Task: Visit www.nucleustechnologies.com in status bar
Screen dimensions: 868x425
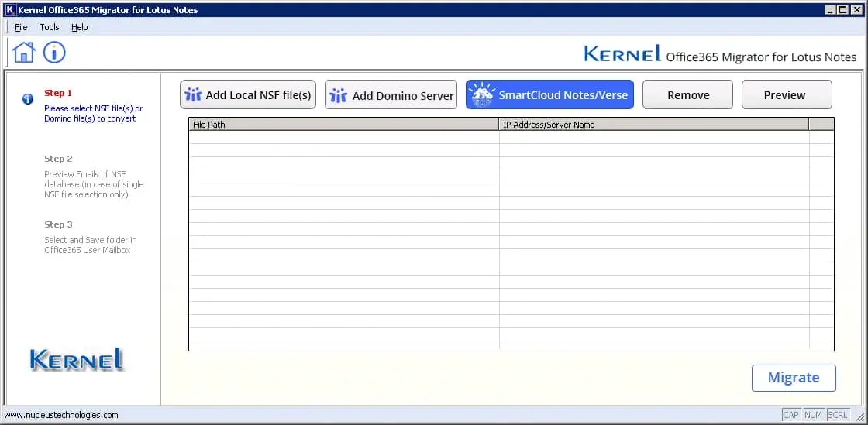Action: (61, 415)
